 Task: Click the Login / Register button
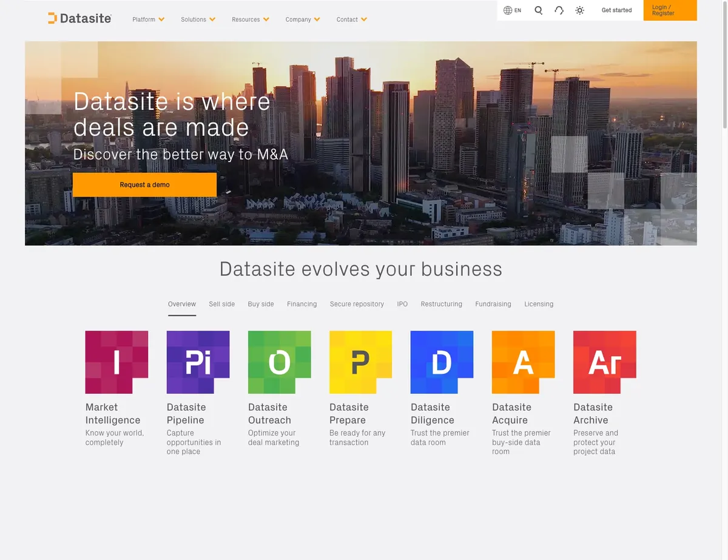[670, 10]
